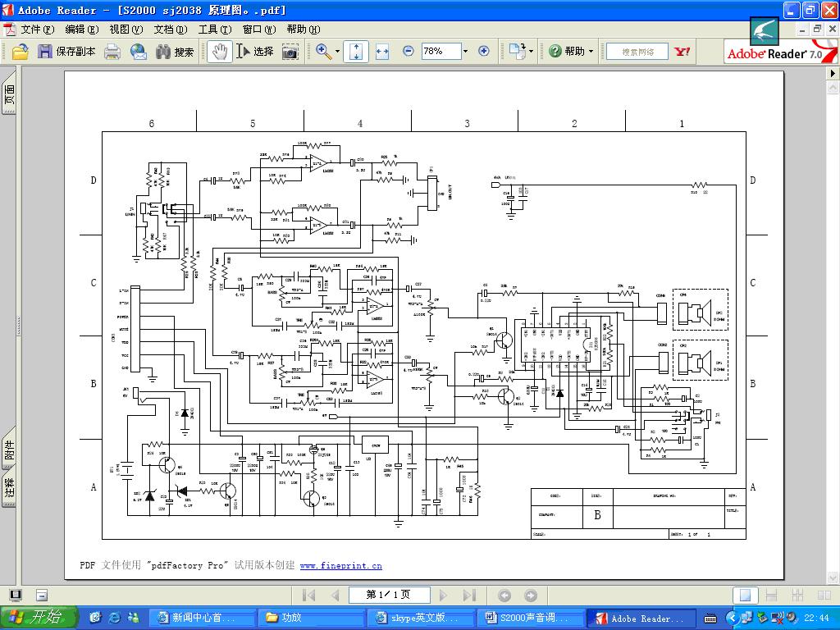Click the 保存副本 save copy button
Image resolution: width=840 pixels, height=630 pixels.
[67, 52]
